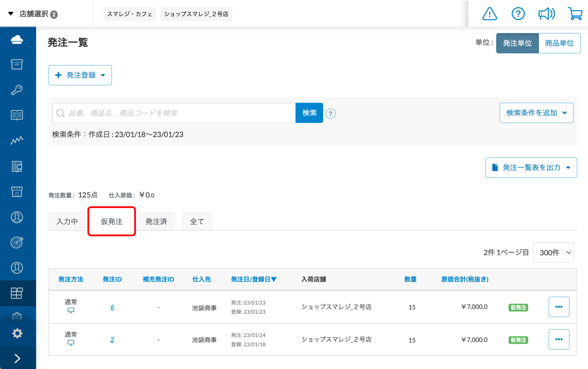Click monitor icon in order 2 row

tap(71, 343)
